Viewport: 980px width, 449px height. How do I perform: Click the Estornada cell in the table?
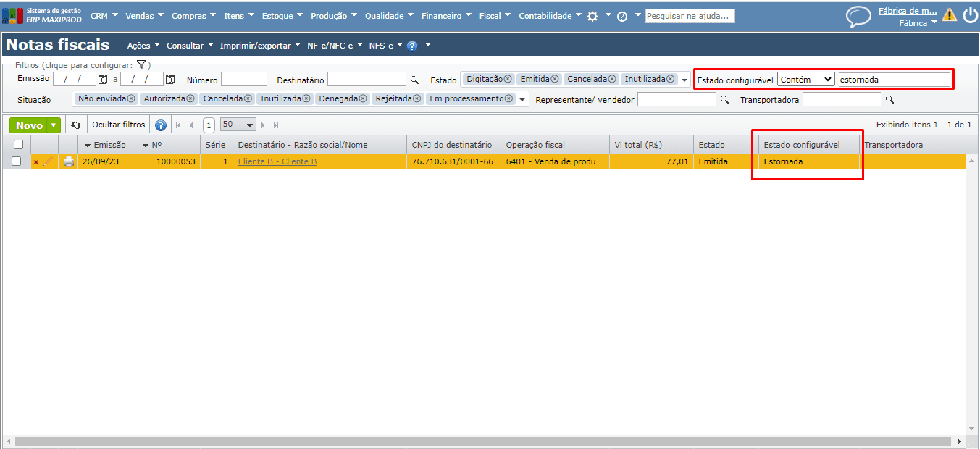[x=809, y=161]
